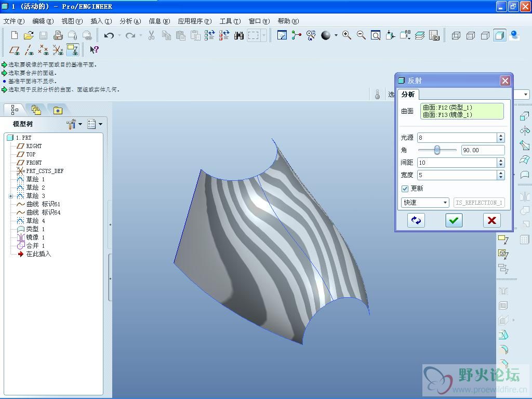
Task: Click 在此插入 marker in tree
Action: [38, 254]
